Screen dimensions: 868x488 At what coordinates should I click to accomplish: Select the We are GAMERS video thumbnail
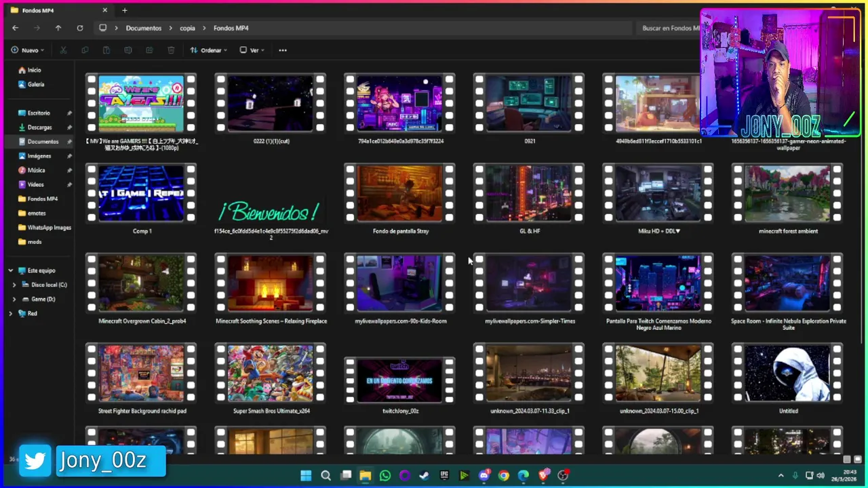[141, 104]
